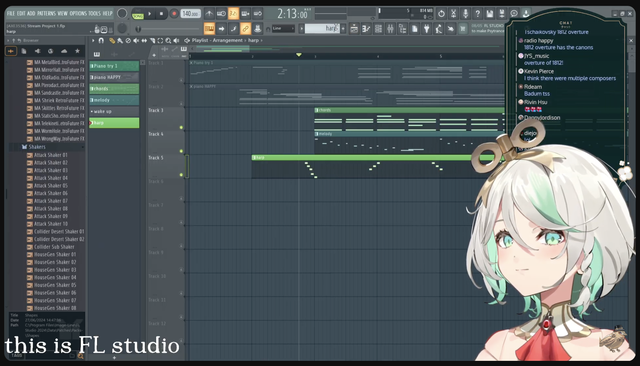Screen dimensions: 640x366
Task: Click the microphone recording icon
Action: [x=465, y=13]
